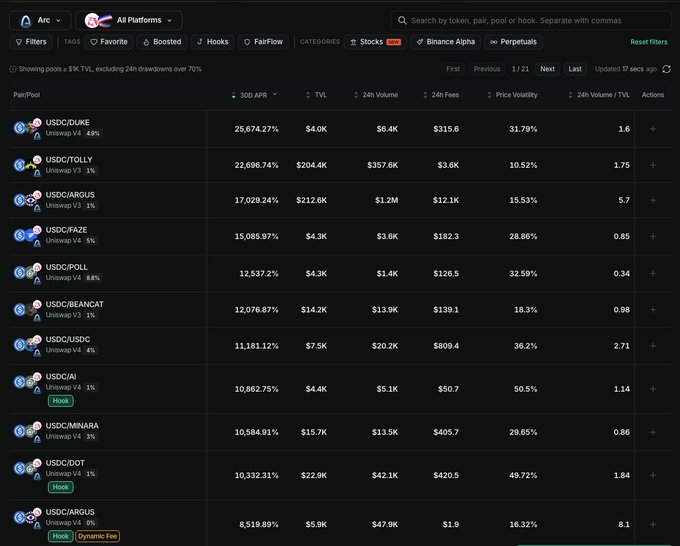Click USDC/FAZE token pair icons
Image resolution: width=680 pixels, height=546 pixels.
(27, 236)
